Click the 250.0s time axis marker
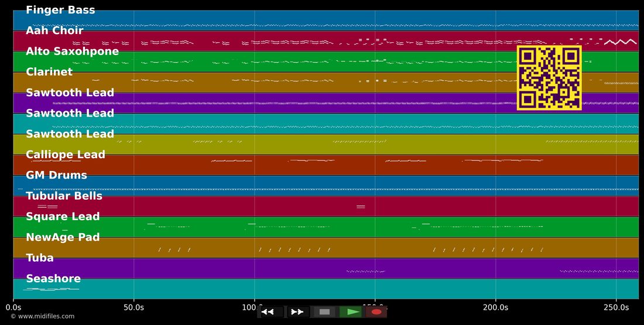644x325 pixels. (616, 307)
